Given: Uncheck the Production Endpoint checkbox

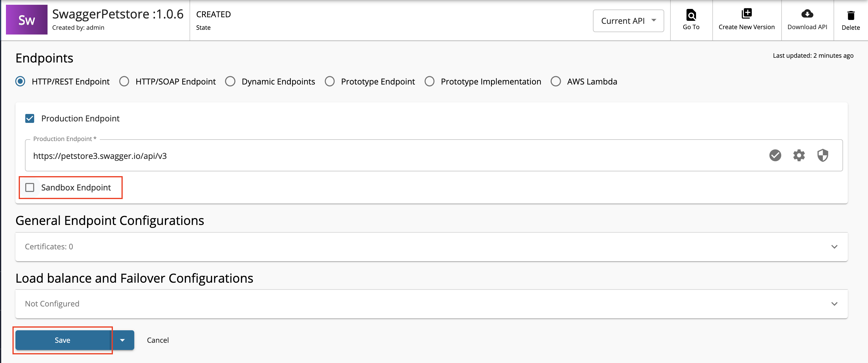Looking at the screenshot, I should [30, 118].
